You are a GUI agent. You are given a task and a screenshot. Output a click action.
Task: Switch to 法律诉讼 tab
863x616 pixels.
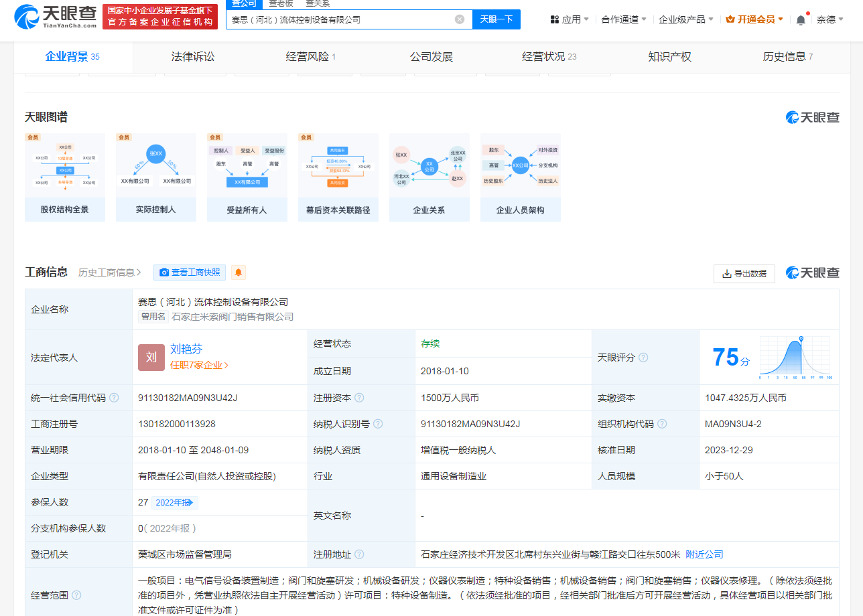193,57
